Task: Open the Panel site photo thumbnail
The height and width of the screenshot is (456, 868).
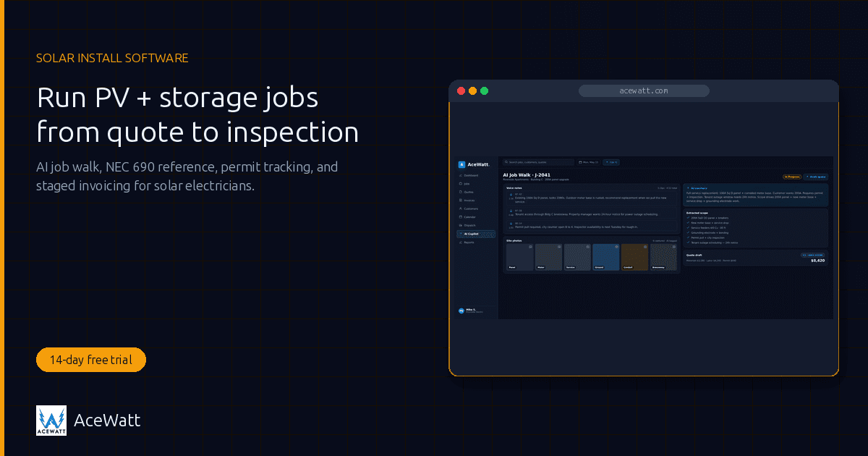Action: 519,257
